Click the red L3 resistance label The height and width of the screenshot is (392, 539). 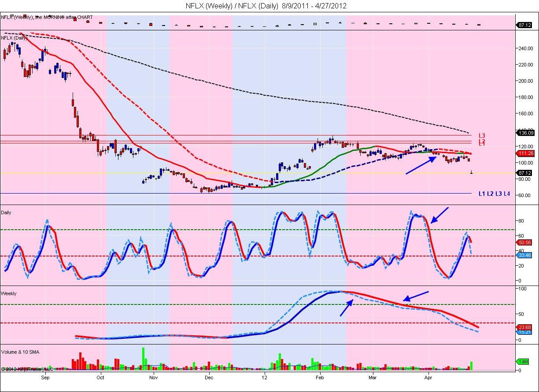[x=482, y=136]
